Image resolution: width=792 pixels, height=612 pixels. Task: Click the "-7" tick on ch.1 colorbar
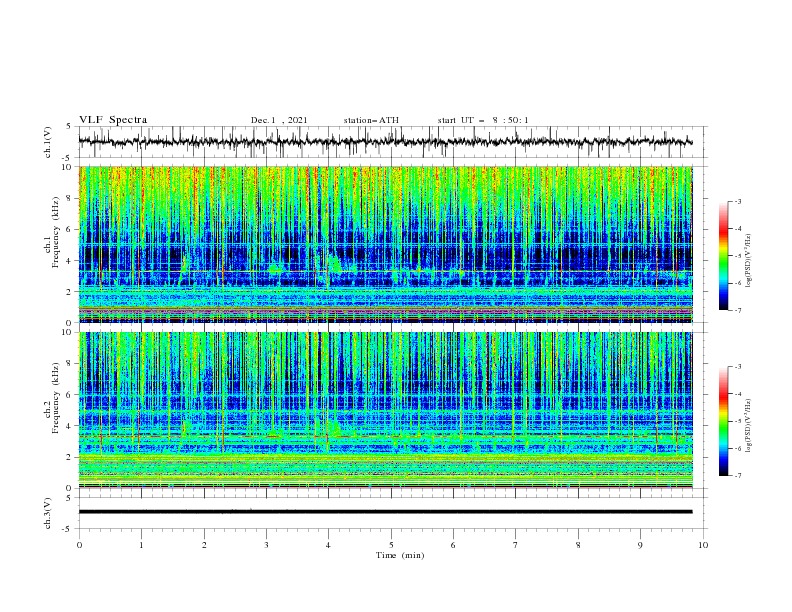[x=737, y=310]
